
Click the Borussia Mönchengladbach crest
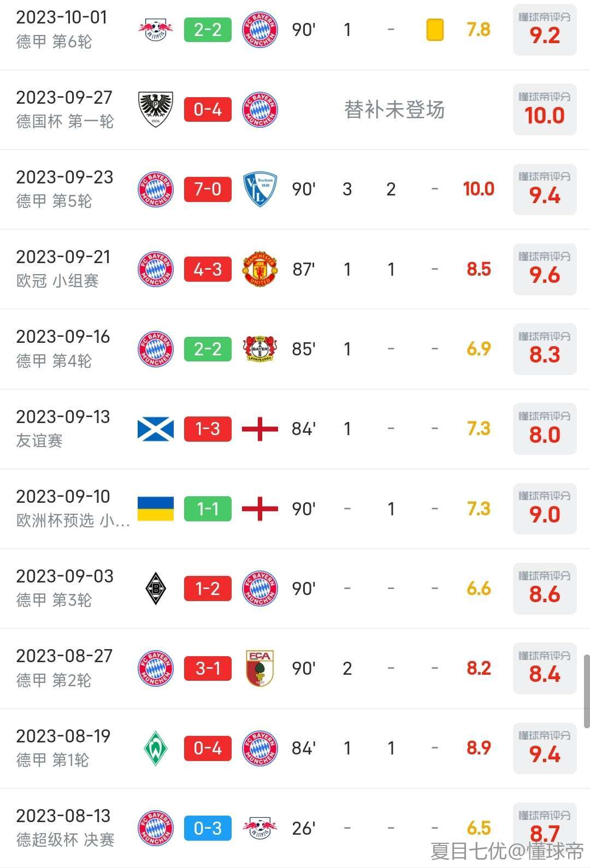(156, 588)
